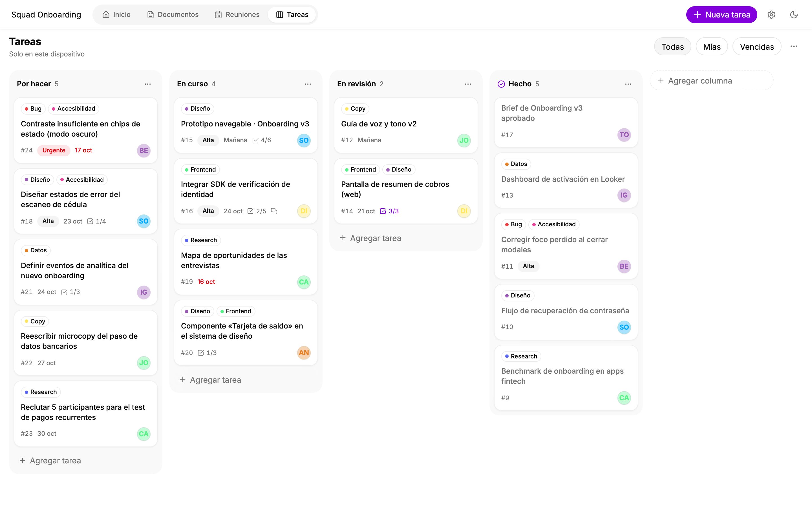Image resolution: width=812 pixels, height=508 pixels.
Task: Click the JO avatar on task #12
Action: tap(464, 141)
